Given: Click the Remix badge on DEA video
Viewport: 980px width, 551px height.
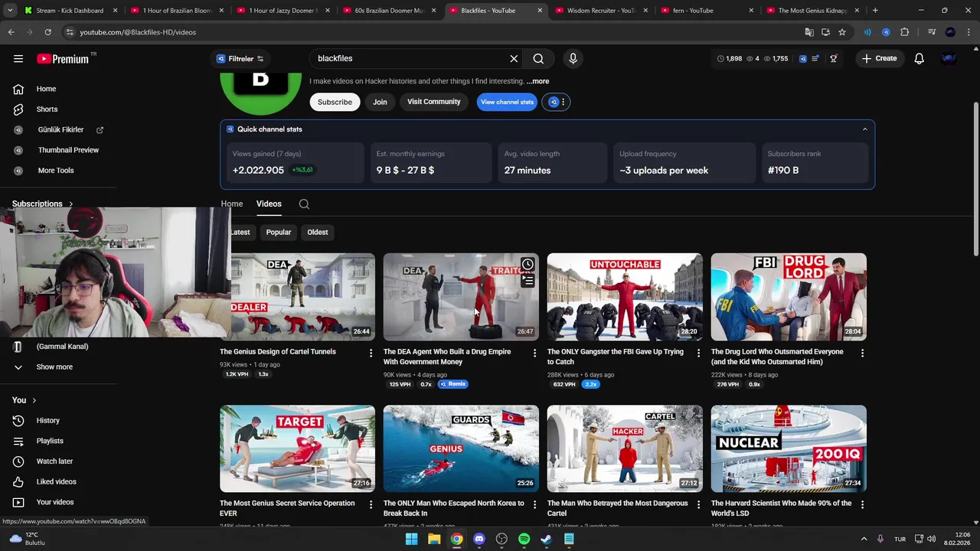Looking at the screenshot, I should click(x=452, y=384).
